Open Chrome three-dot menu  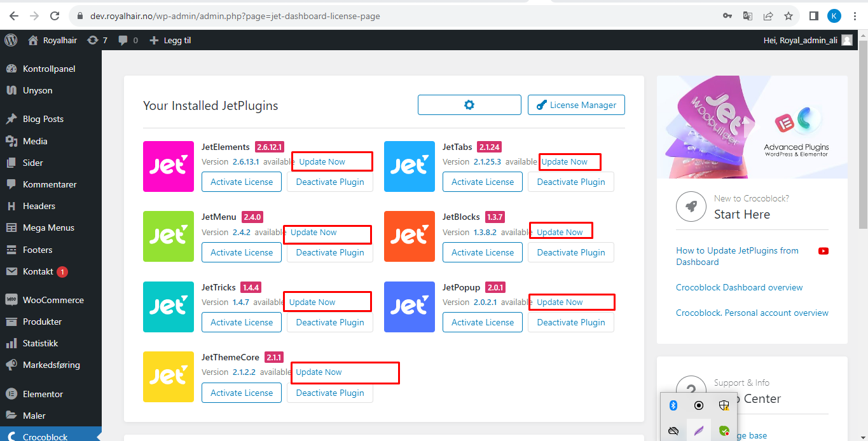click(x=855, y=16)
